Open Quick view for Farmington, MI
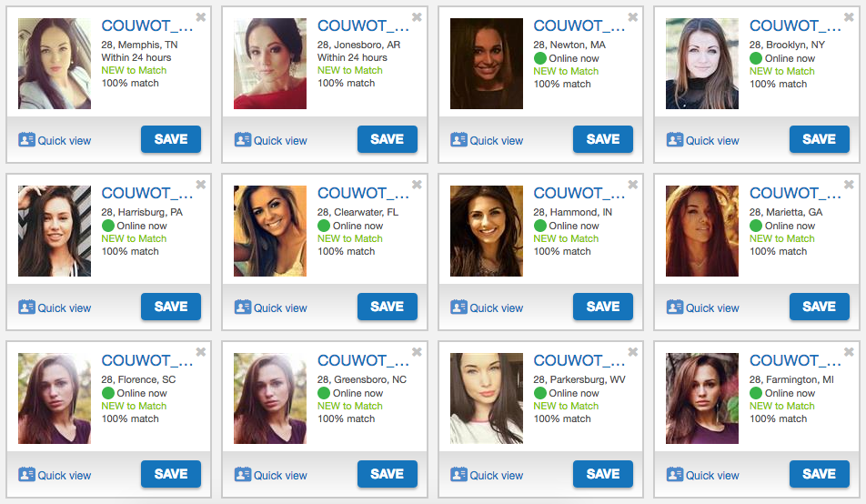Image resolution: width=866 pixels, height=504 pixels. point(702,475)
